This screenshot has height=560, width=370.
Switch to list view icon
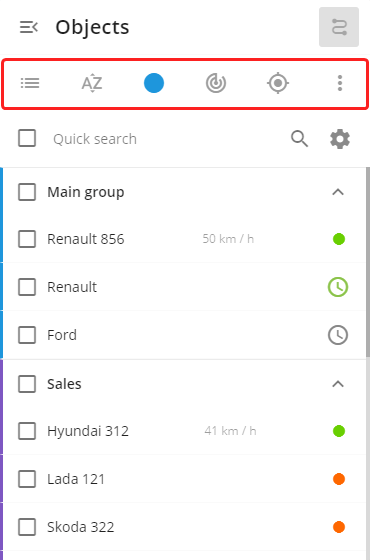click(30, 83)
